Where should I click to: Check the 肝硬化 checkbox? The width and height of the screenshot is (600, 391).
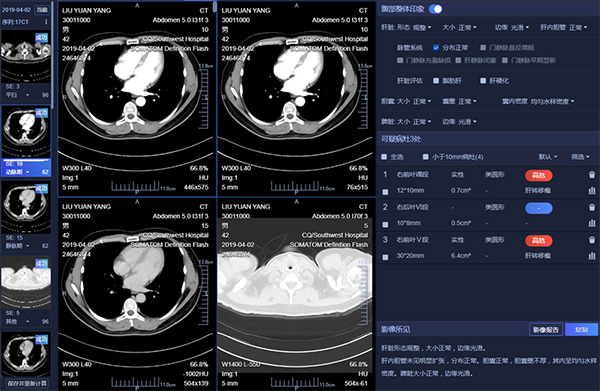point(483,81)
